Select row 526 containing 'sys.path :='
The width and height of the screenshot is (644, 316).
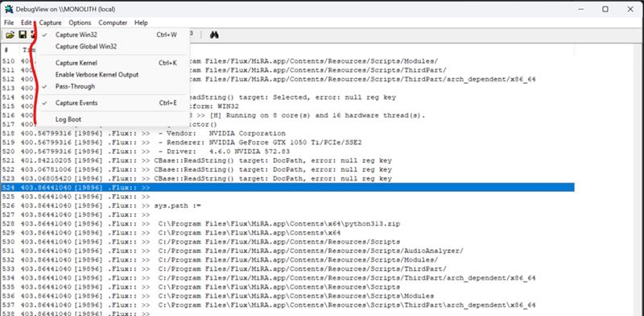click(x=287, y=206)
